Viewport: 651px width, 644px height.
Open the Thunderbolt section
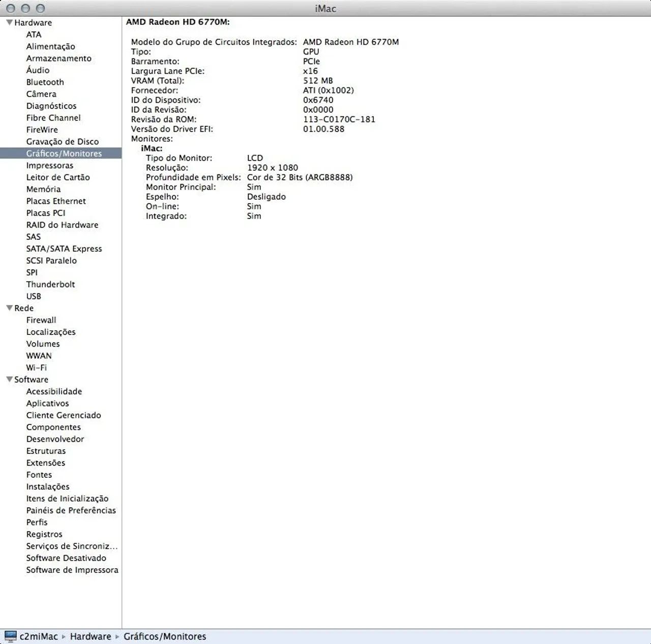[x=50, y=284]
